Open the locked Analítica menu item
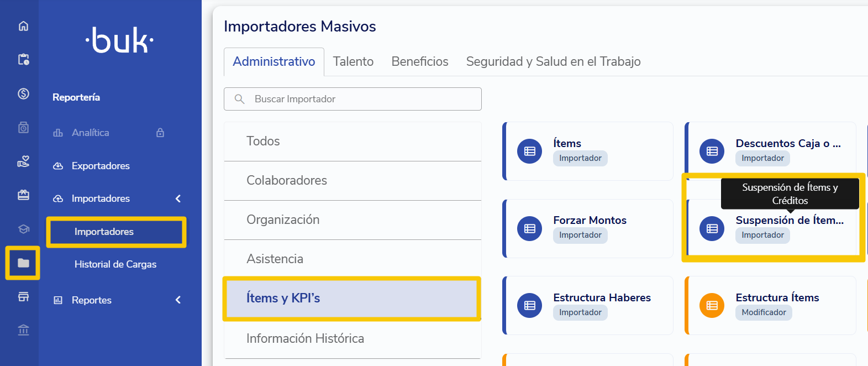This screenshot has height=366, width=868. [90, 133]
